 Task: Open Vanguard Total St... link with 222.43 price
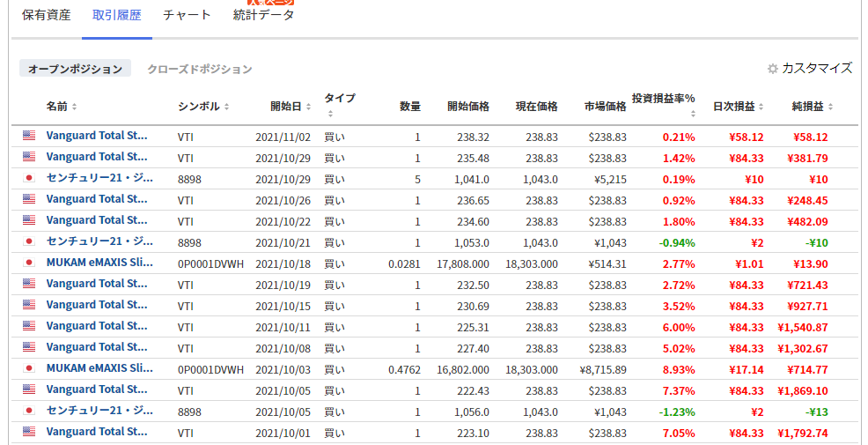97,389
